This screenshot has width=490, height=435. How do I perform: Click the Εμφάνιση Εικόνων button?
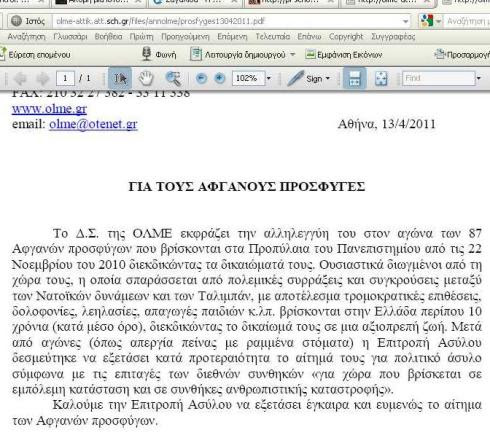344,54
